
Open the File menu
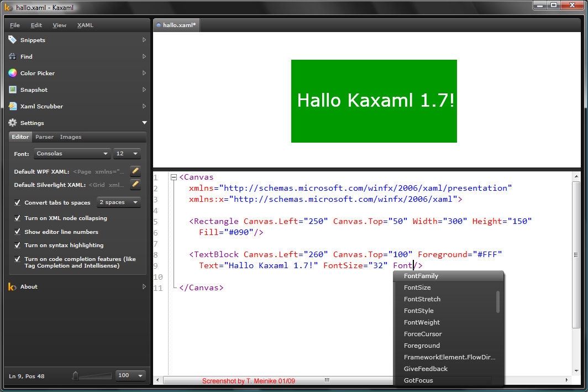pos(14,25)
